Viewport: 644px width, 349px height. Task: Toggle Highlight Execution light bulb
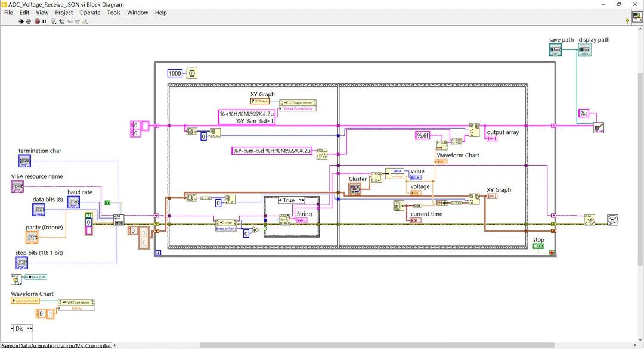point(53,21)
